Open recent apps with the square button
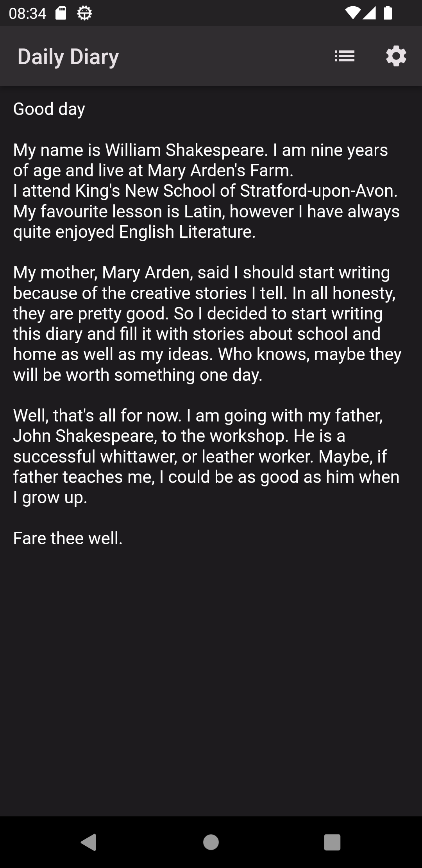422x868 pixels. tap(332, 842)
